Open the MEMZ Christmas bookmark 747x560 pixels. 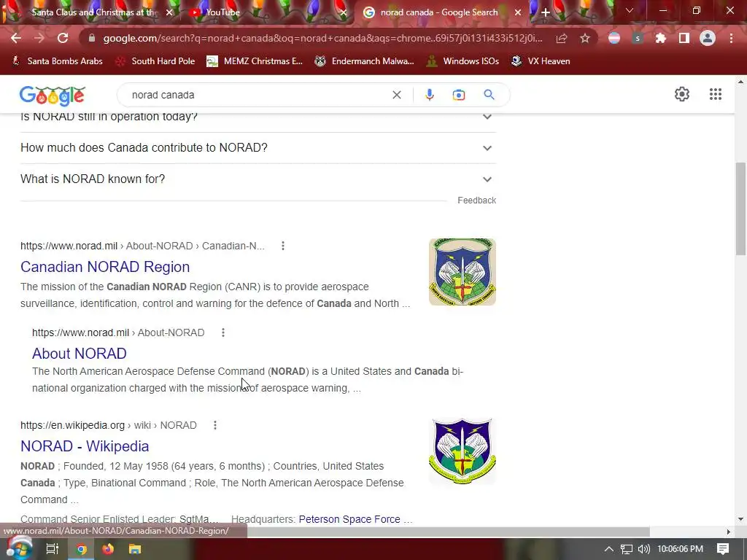click(x=255, y=61)
